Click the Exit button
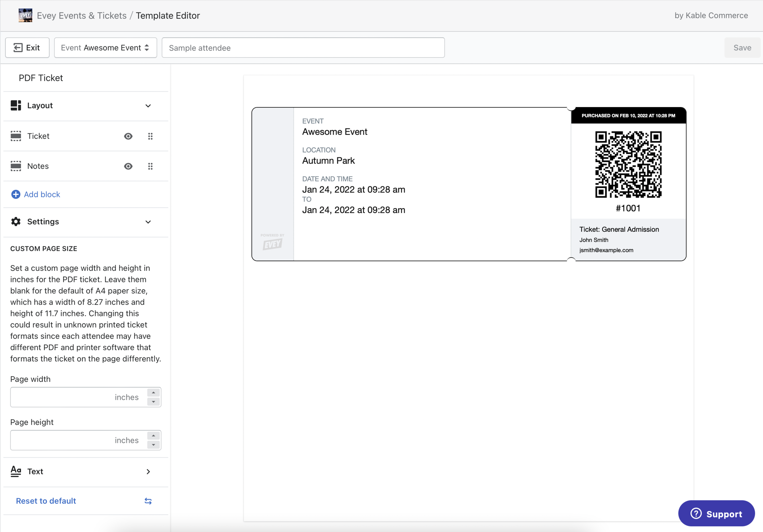The width and height of the screenshot is (763, 532). [27, 48]
